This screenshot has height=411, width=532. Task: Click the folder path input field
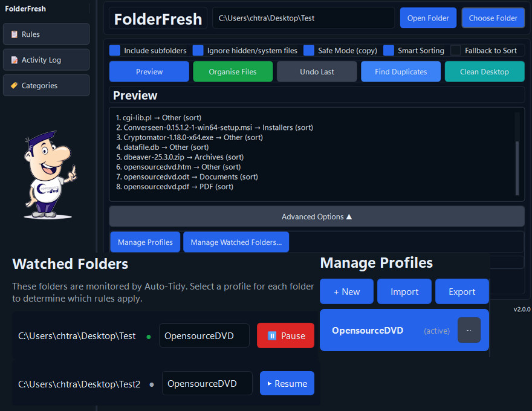(x=303, y=18)
